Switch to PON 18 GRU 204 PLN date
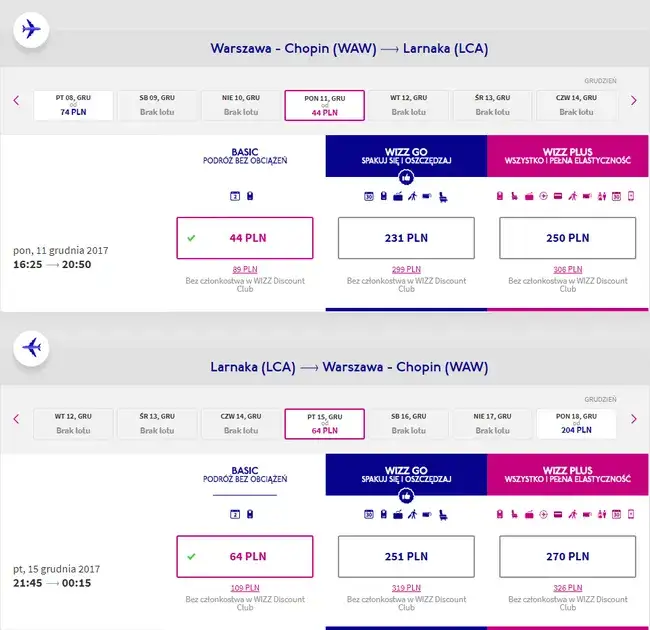 tap(576, 423)
